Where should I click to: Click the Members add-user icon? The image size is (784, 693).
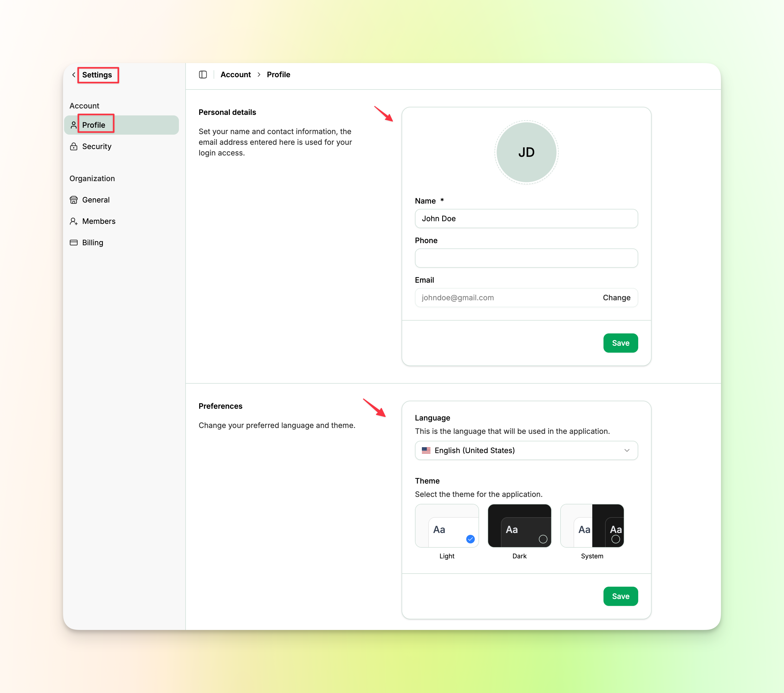[74, 221]
